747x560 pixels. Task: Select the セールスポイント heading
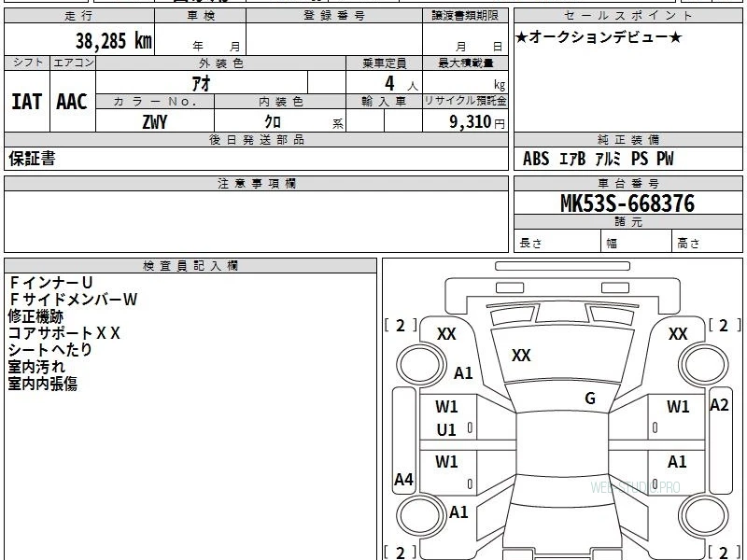click(627, 16)
